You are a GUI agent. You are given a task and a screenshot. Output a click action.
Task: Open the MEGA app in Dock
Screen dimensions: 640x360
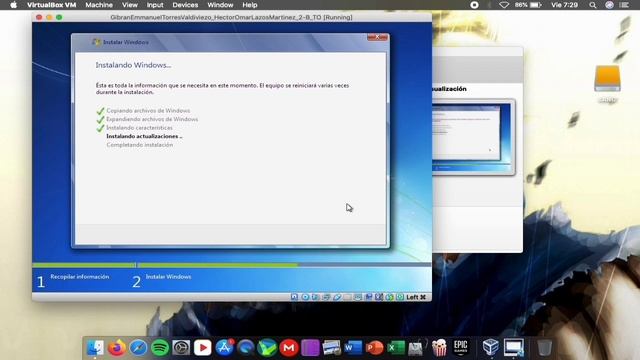pos(289,348)
